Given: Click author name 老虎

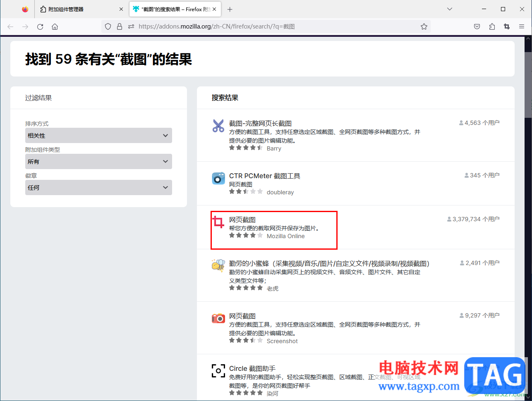Looking at the screenshot, I should 273,289.
